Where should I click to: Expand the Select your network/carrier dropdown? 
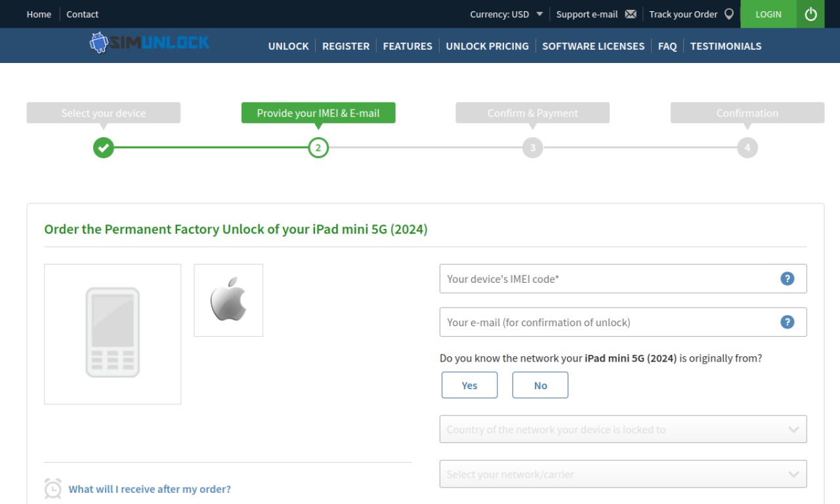[623, 474]
